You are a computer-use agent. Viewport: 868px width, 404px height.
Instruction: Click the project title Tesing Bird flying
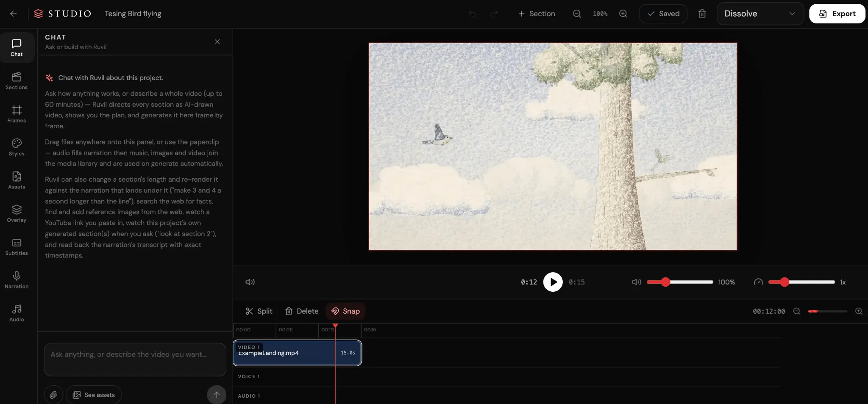coord(133,14)
